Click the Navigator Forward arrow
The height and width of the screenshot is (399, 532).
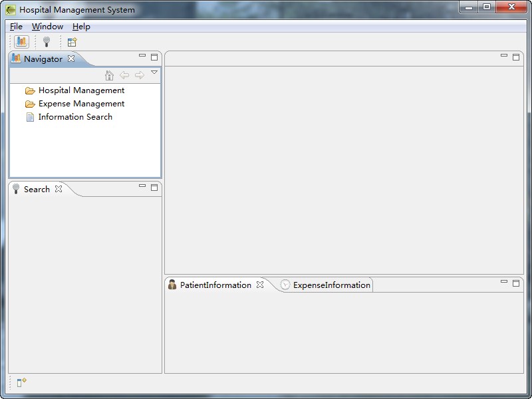[x=140, y=75]
